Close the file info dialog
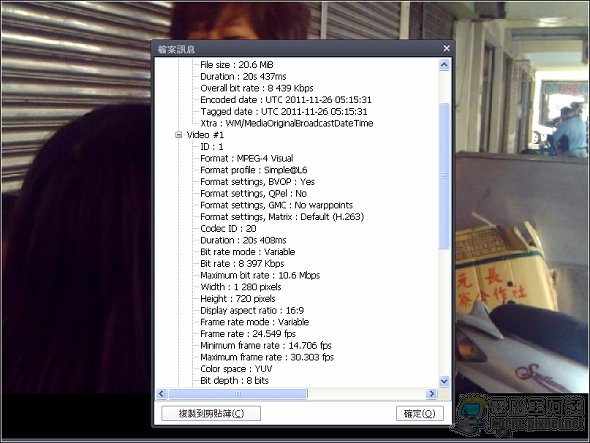The image size is (590, 443). [x=446, y=48]
